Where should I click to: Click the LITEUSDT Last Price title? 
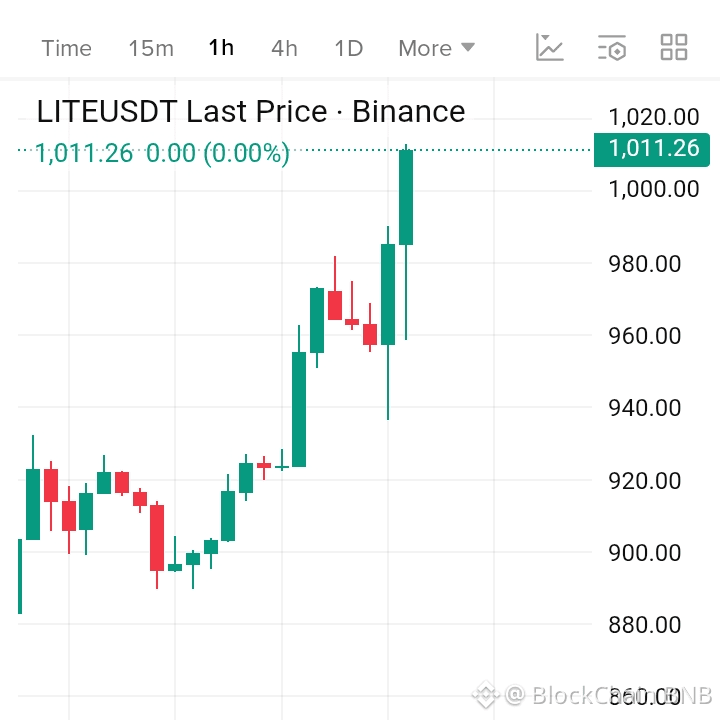pos(251,112)
